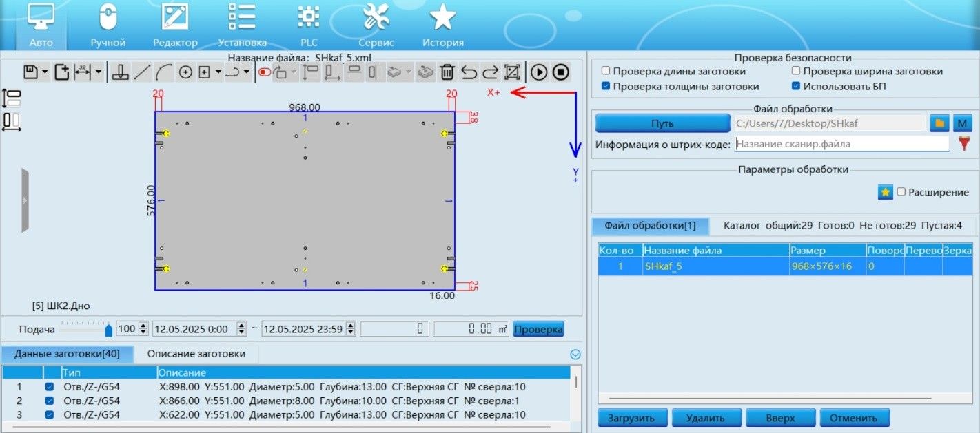
Task: Click the blue M button beside path
Action: point(962,123)
